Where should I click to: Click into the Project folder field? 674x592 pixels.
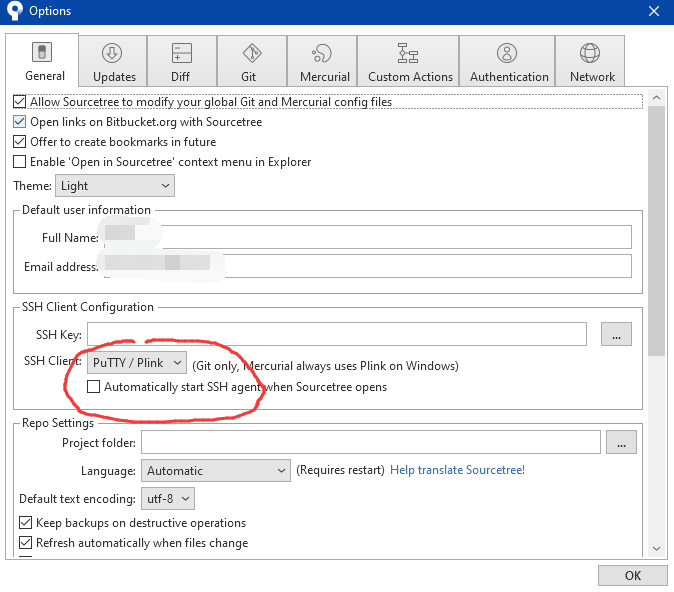(371, 442)
